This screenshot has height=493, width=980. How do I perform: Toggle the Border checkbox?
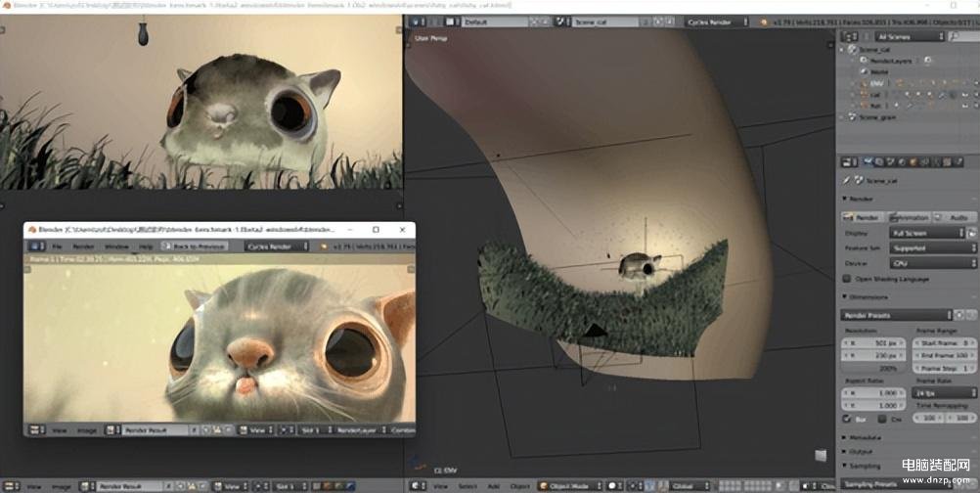847,419
